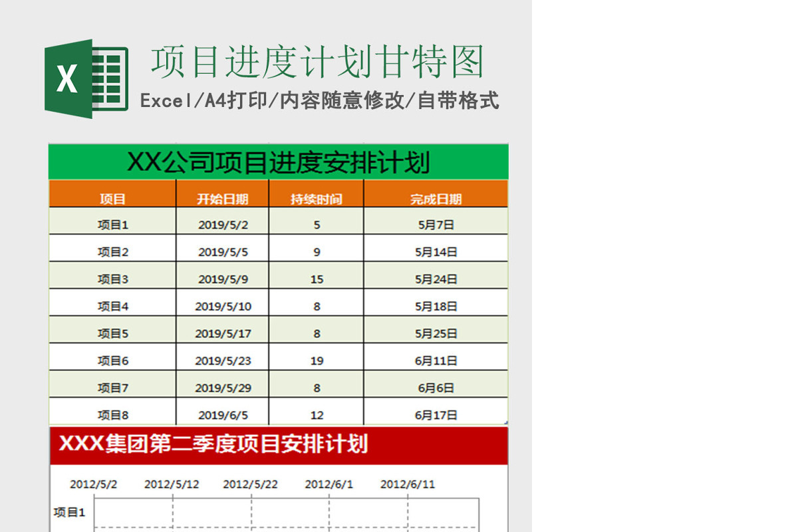Click completion date 5月7日
This screenshot has width=798, height=532.
[436, 225]
